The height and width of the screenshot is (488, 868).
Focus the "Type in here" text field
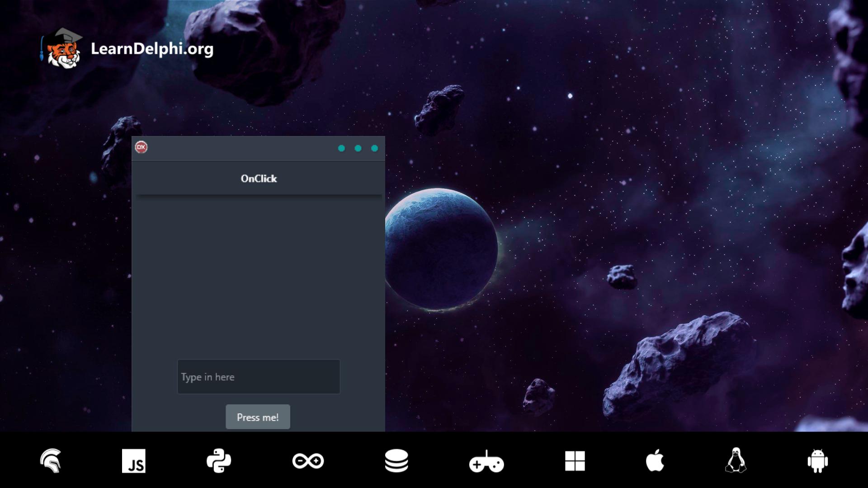(258, 377)
